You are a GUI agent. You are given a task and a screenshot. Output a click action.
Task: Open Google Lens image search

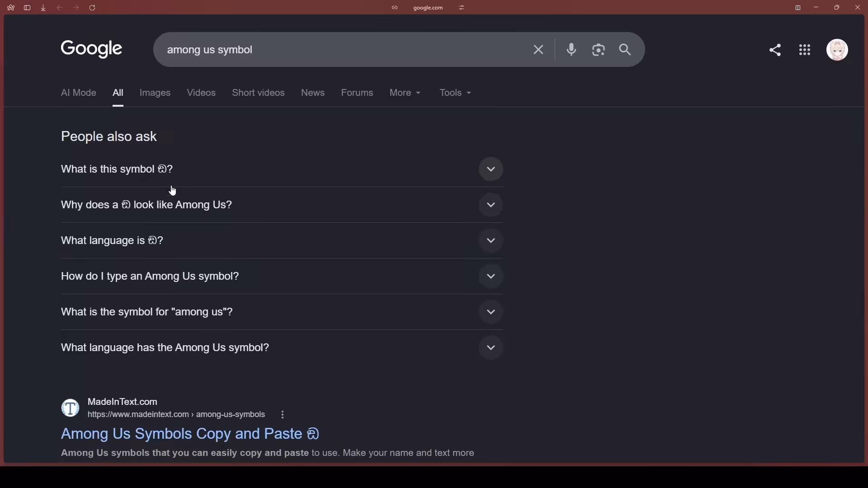(599, 50)
